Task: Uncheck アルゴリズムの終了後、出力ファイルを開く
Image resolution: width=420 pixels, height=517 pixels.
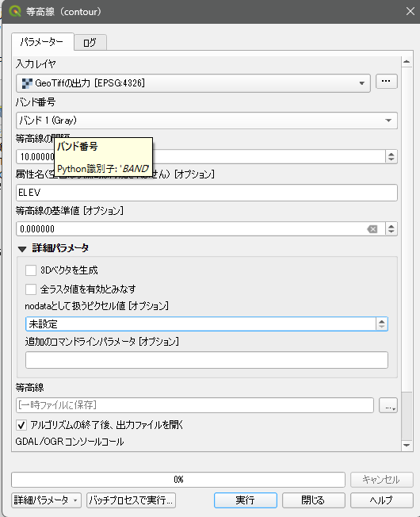Action: pyautogui.click(x=21, y=425)
